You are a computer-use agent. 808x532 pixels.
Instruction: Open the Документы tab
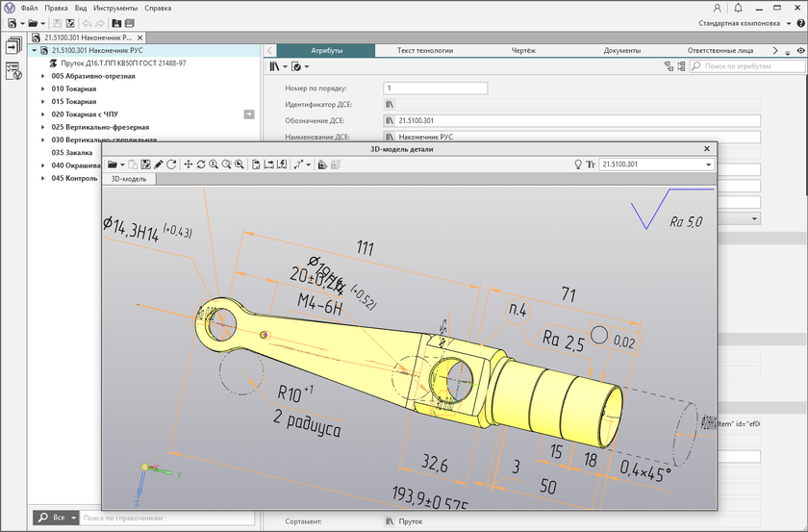(622, 50)
